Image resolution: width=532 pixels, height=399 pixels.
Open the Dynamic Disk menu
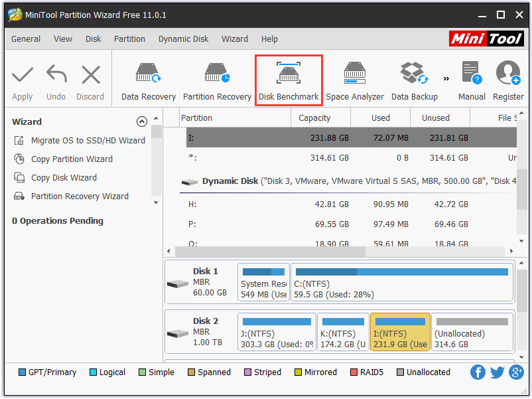coord(183,39)
